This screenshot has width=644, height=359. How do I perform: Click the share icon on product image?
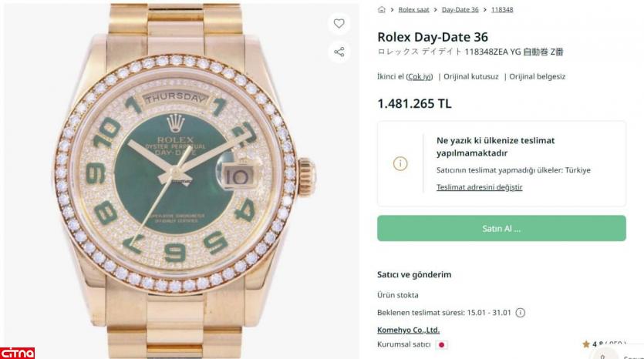pyautogui.click(x=339, y=52)
